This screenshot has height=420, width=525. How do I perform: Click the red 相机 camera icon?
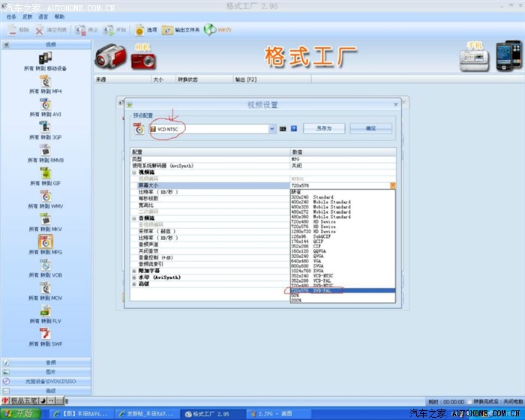tap(143, 61)
